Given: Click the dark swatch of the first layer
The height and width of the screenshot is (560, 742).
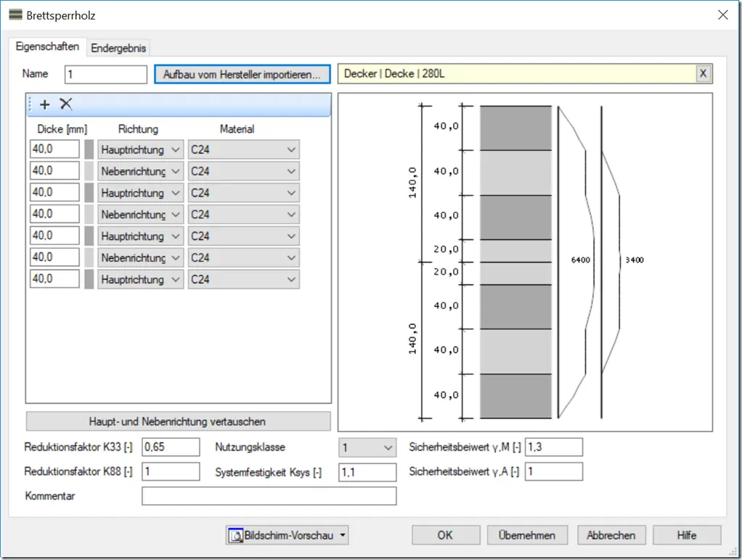Looking at the screenshot, I should pyautogui.click(x=89, y=149).
